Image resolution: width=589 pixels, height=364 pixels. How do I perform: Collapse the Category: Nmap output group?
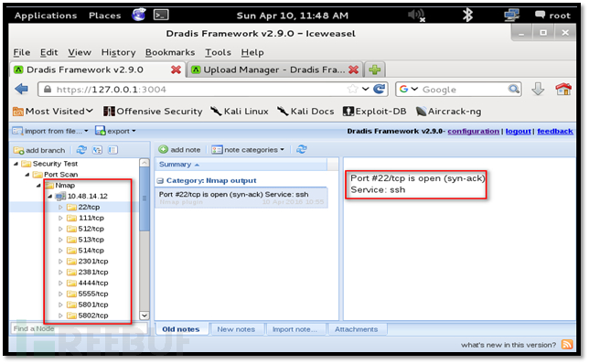160,181
